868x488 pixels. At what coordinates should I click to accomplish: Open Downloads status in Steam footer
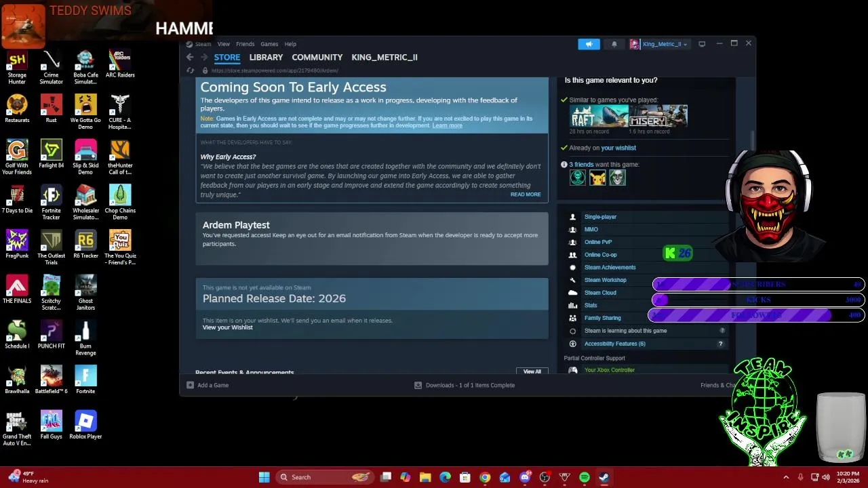coord(465,385)
